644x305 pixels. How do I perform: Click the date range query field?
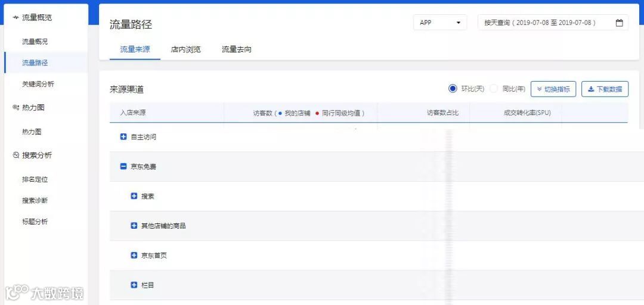553,23
